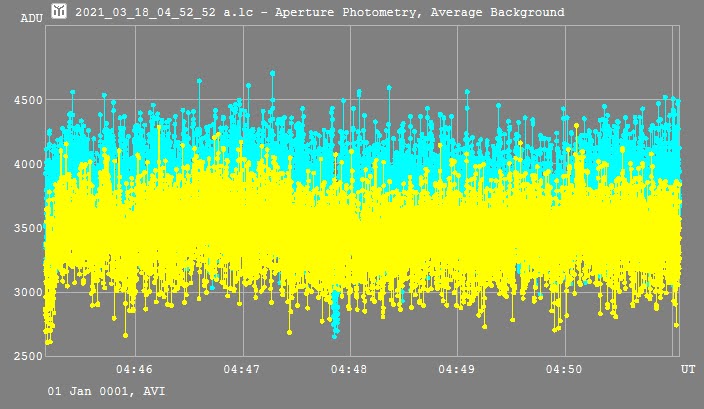704x409 pixels.
Task: Select the highest cyan peak after 04:47
Action: tap(273, 73)
